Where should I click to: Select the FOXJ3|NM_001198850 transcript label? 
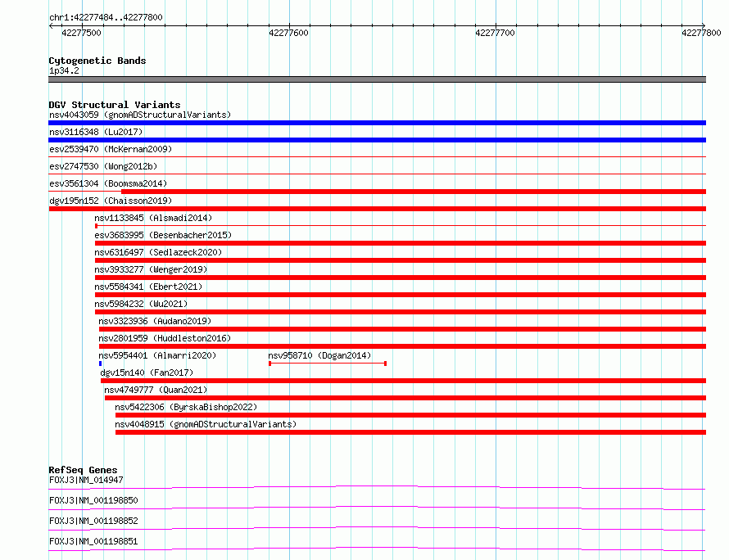[93, 500]
